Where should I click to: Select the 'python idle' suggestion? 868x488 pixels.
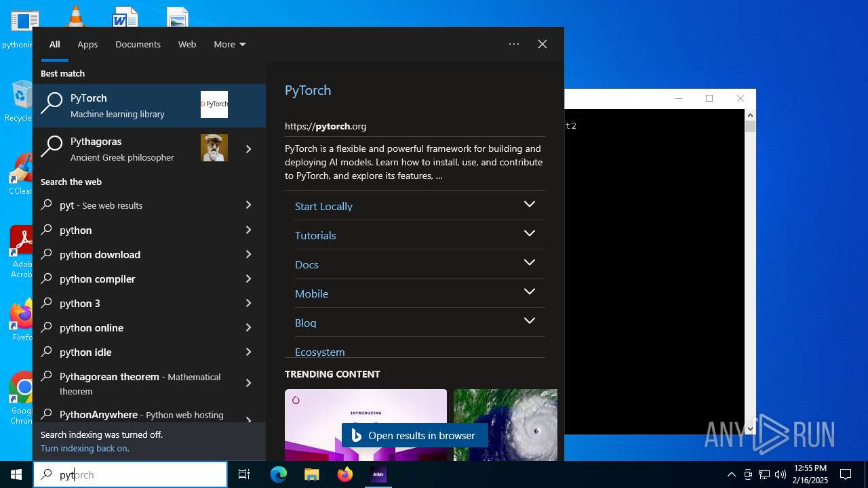pyautogui.click(x=149, y=352)
